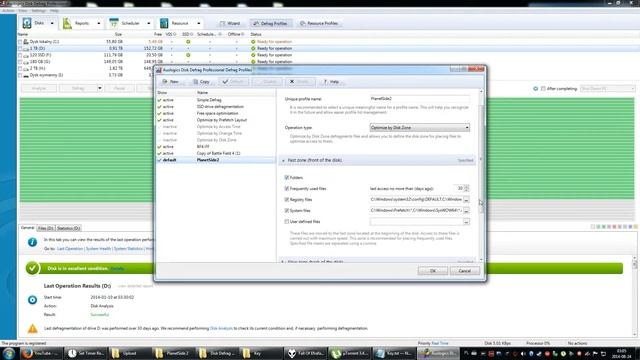Viewport: 640px width, 360px height.
Task: Open the Reports dropdown arrow
Action: (98, 23)
